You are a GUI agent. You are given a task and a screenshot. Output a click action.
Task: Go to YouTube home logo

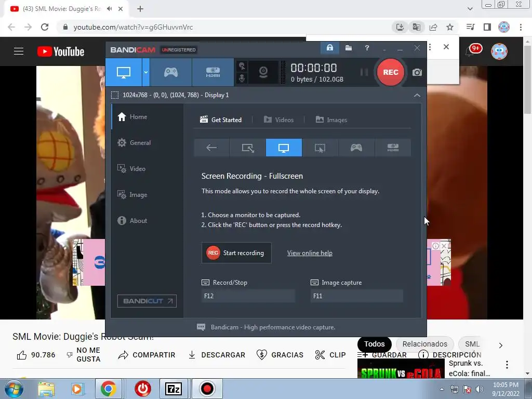[61, 51]
